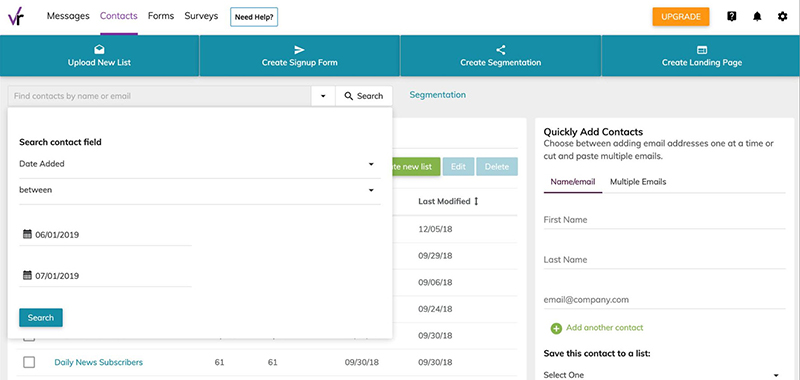This screenshot has width=800, height=380.
Task: Open the settings gear icon
Action: 783,17
